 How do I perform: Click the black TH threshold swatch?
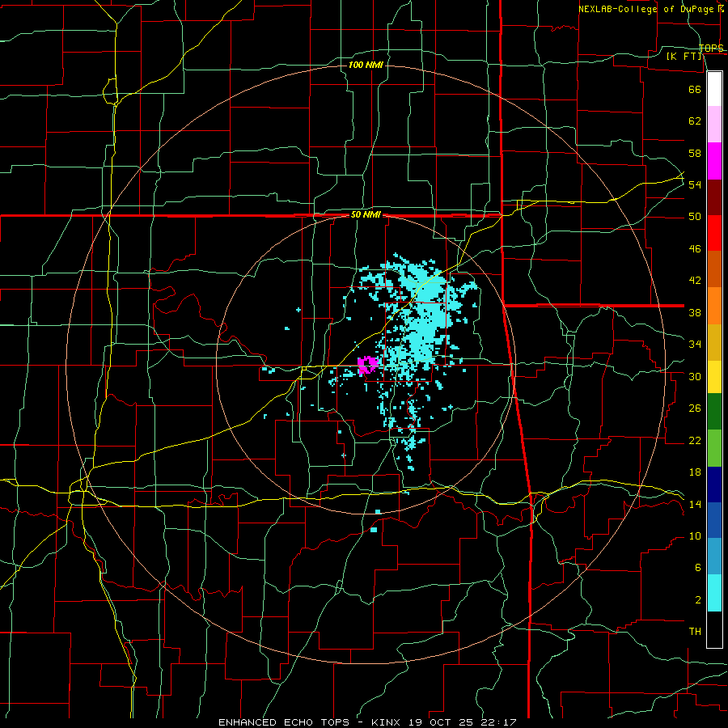pyautogui.click(x=714, y=629)
